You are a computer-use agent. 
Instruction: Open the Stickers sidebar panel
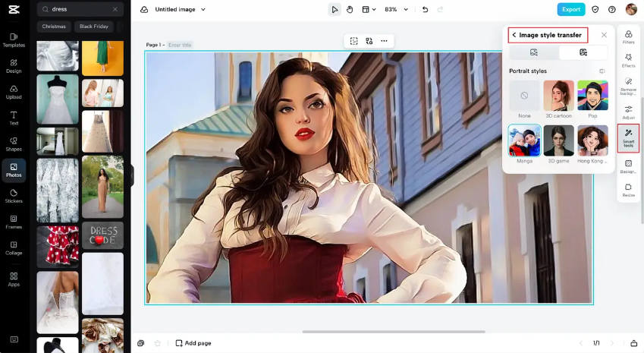pyautogui.click(x=14, y=196)
